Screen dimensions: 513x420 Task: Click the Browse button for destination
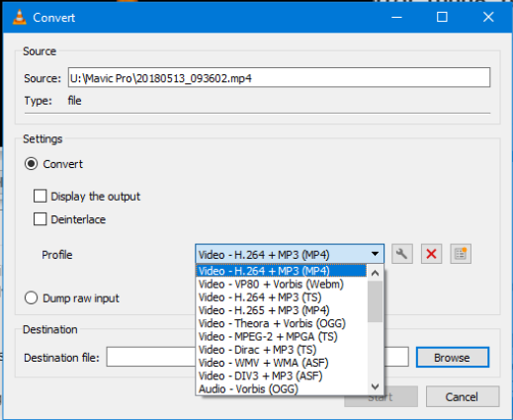[x=453, y=357]
